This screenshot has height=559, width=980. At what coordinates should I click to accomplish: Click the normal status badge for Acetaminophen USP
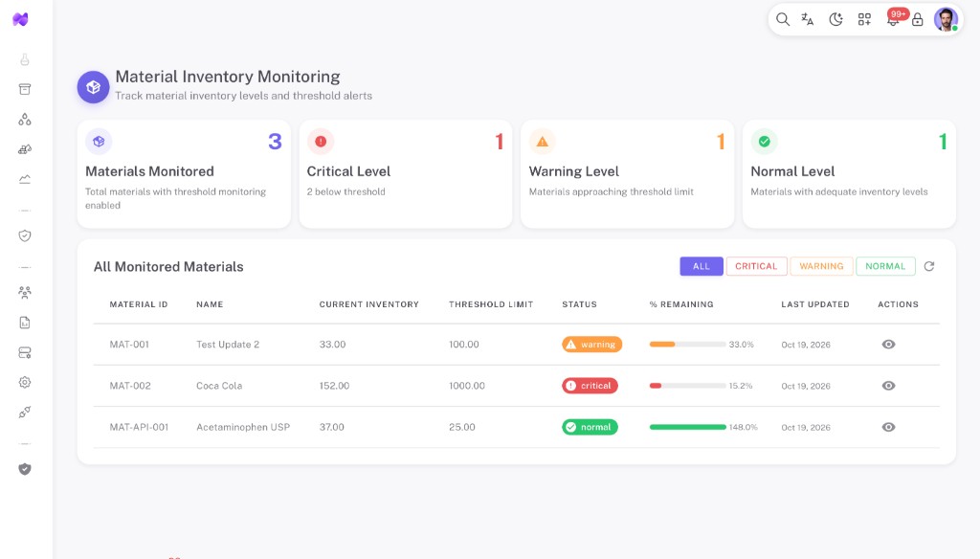coord(590,427)
